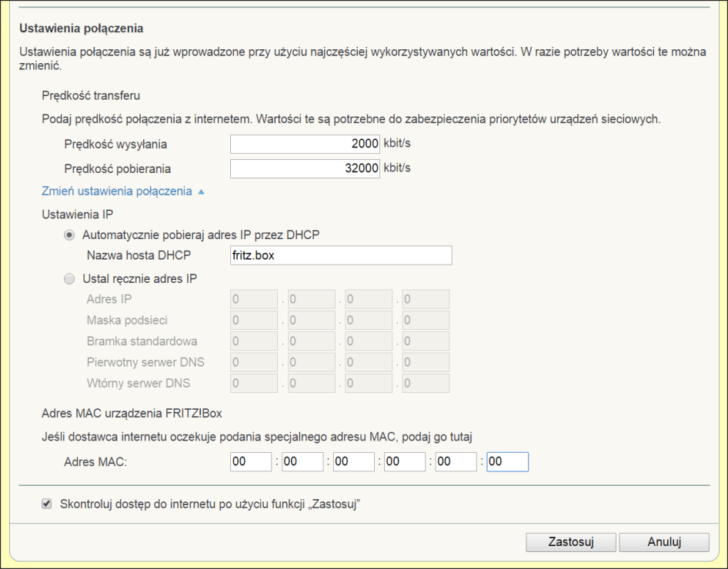Click the DHCP host name field
The height and width of the screenshot is (569, 728).
[x=341, y=255]
